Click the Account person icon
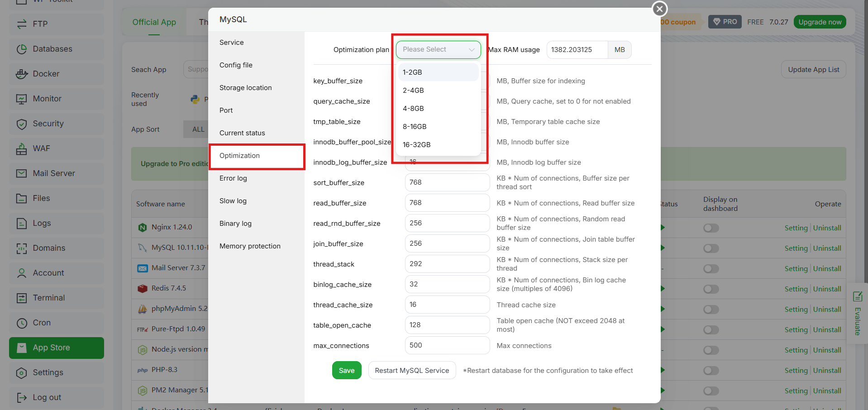 22,273
